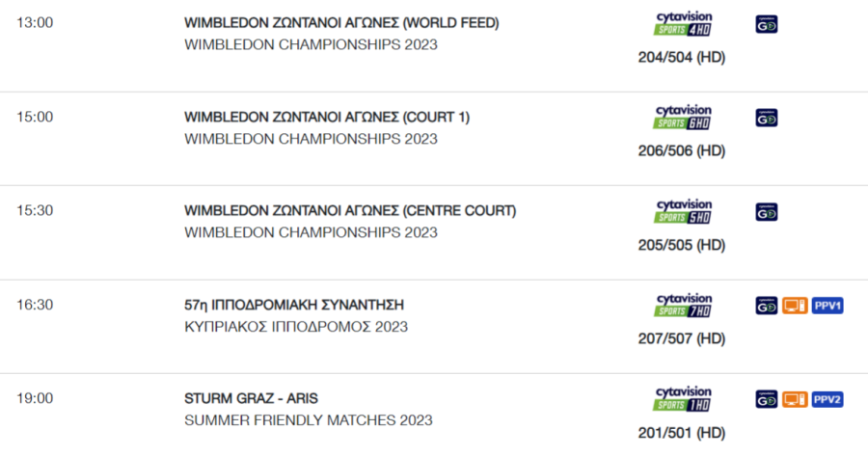The height and width of the screenshot is (457, 868).
Task: Click Cytavision Sports 4HD channel logo
Action: 683,24
